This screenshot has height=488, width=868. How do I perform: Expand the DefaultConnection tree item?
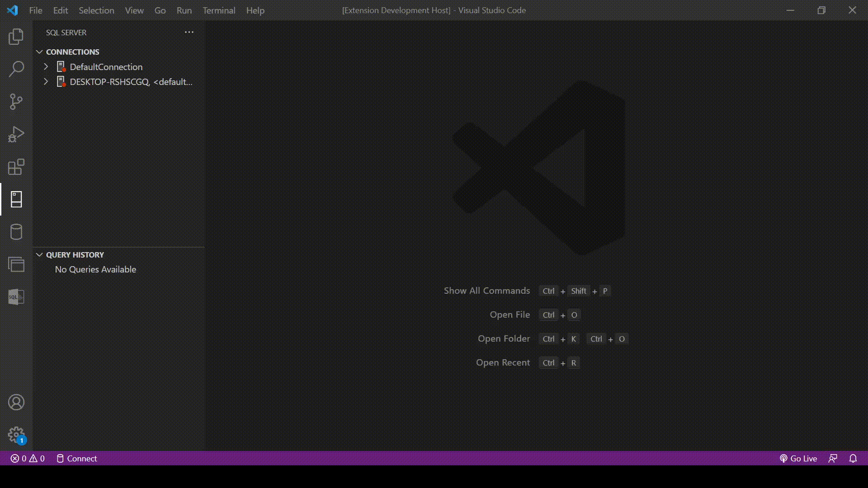coord(46,66)
